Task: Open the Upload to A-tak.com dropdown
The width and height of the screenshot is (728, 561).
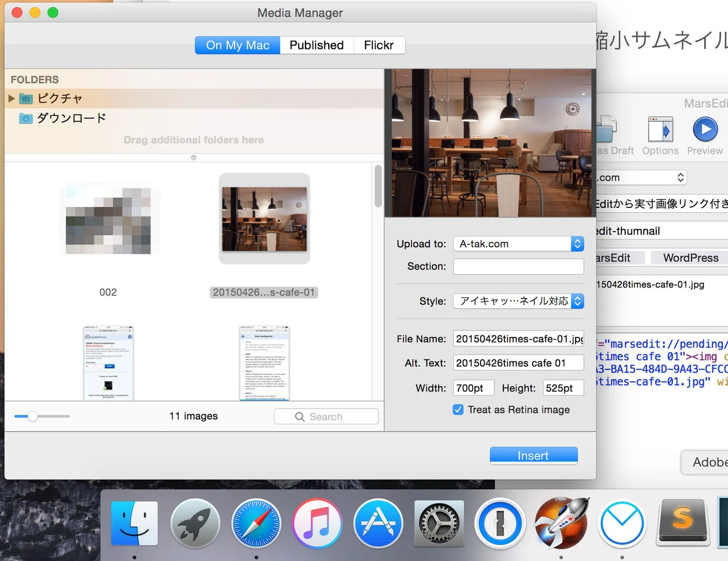Action: tap(518, 244)
